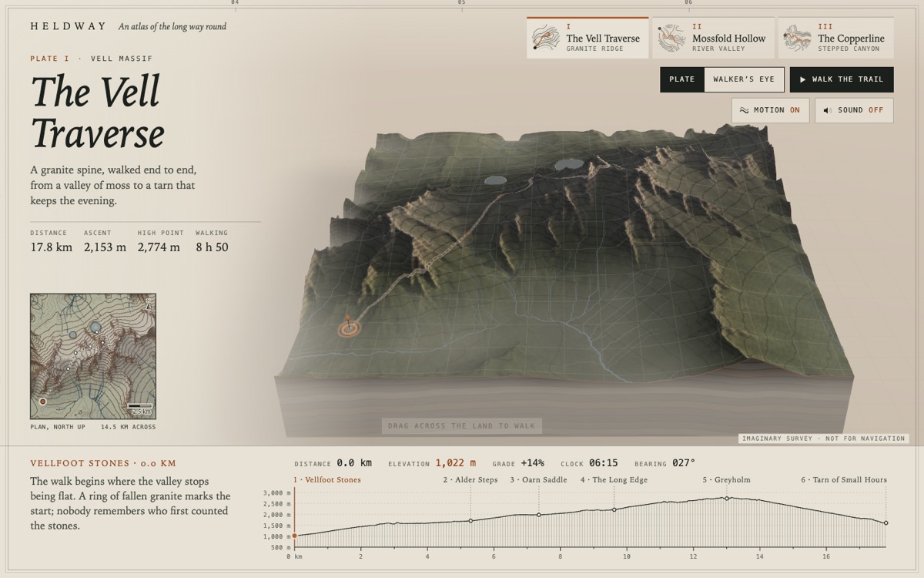The image size is (924, 578).
Task: Click the 2,774 m high point value
Action: pos(159,247)
